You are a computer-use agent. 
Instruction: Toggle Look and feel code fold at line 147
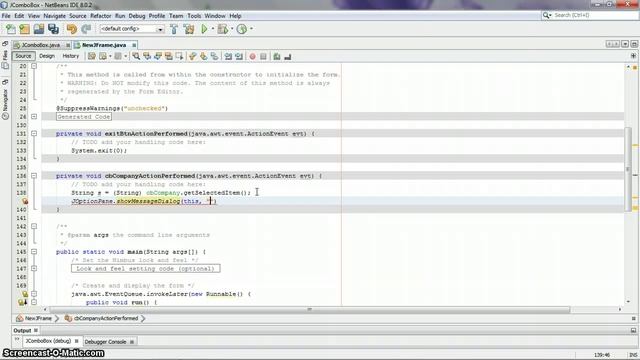[x=34, y=269]
